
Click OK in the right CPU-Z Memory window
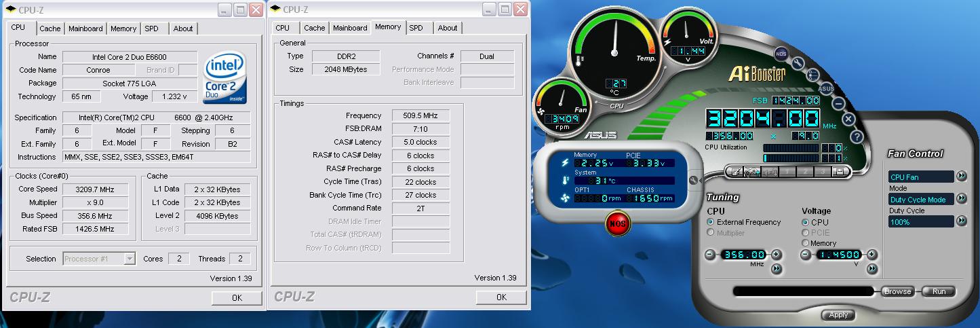pos(501,297)
